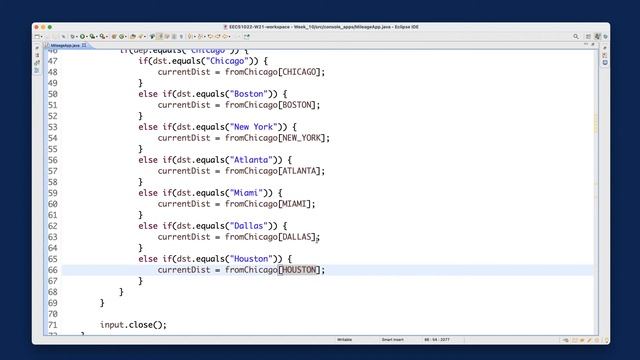The image size is (640, 360).
Task: Click the "Boston" string on line 50
Action: 249,94
